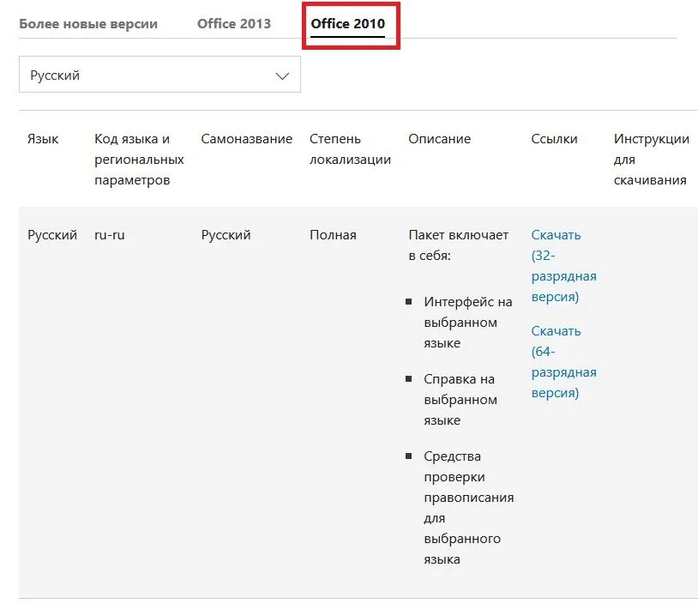Click the Код языка и региональных параметров header
Viewport: 698px width, 616px height.
click(x=139, y=160)
